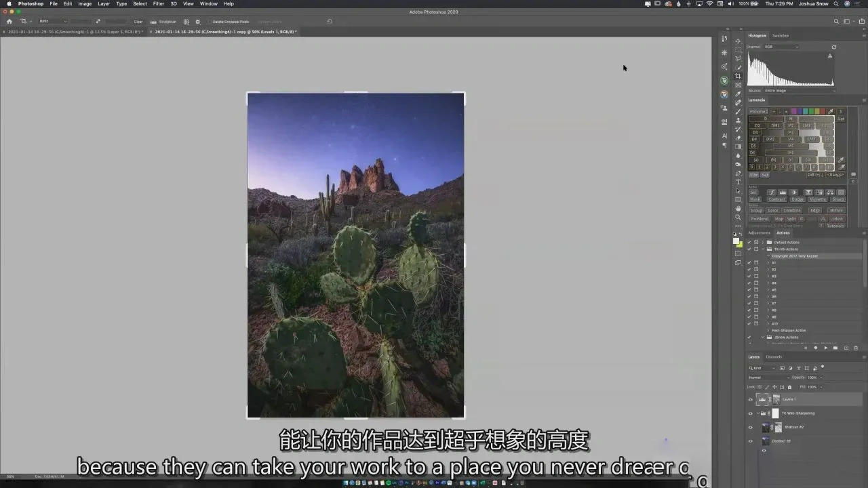This screenshot has width=868, height=488.
Task: Toggle visibility of TK Web-Sharpening group
Action: (x=750, y=413)
